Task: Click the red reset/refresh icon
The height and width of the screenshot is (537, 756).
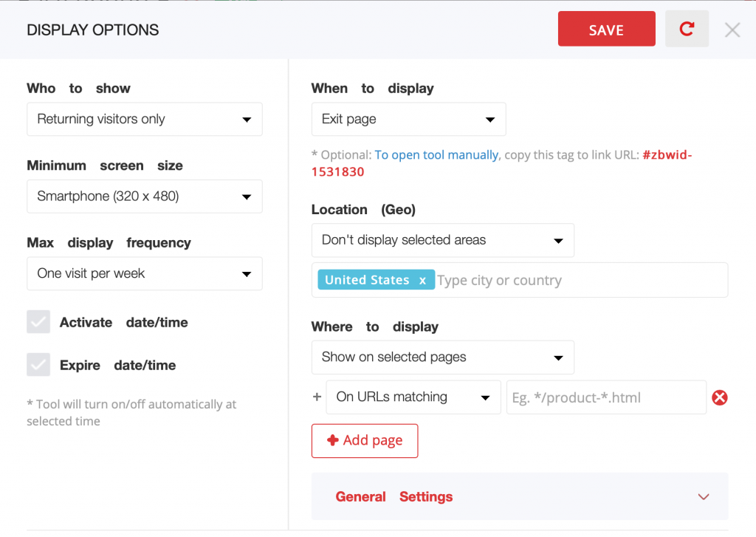Action: point(687,29)
